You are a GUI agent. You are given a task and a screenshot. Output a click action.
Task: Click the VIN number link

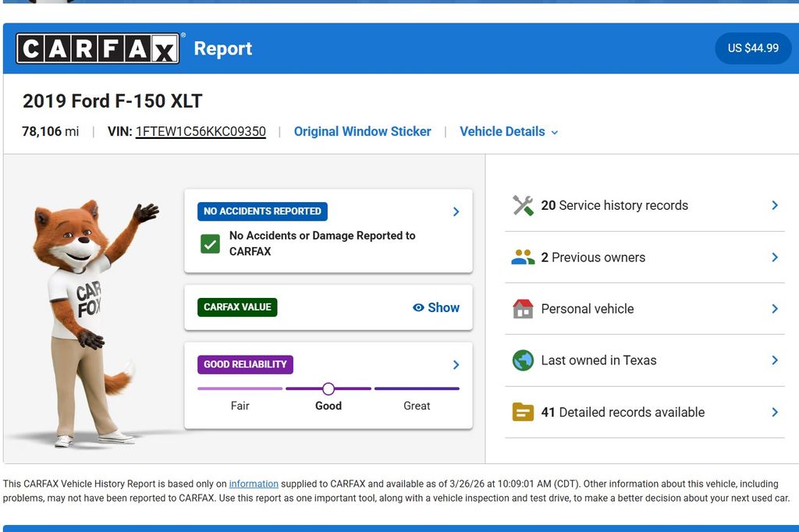click(201, 132)
